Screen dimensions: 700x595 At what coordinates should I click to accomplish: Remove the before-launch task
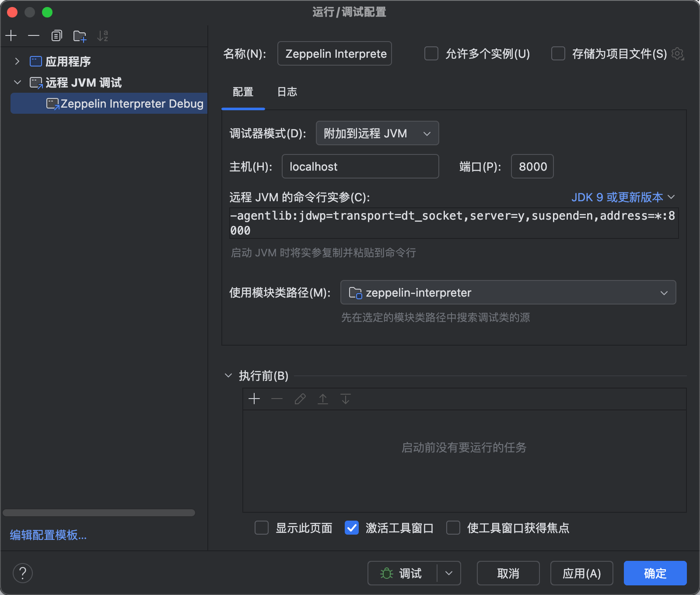[x=277, y=399]
